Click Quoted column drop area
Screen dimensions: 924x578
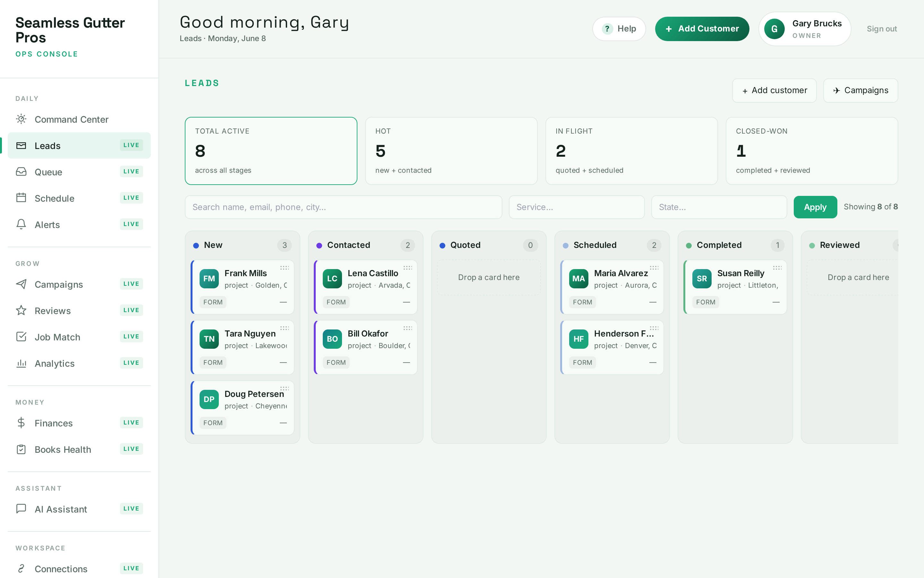[489, 277]
